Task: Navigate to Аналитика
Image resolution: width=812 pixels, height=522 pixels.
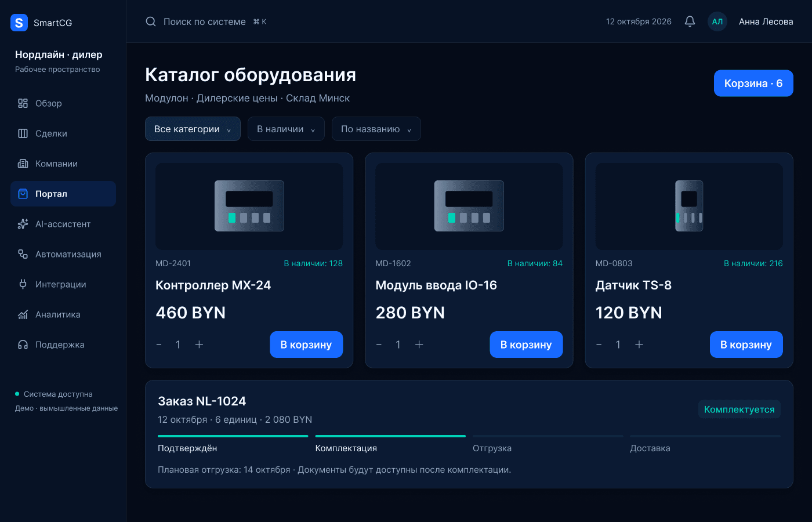Action: [63, 314]
